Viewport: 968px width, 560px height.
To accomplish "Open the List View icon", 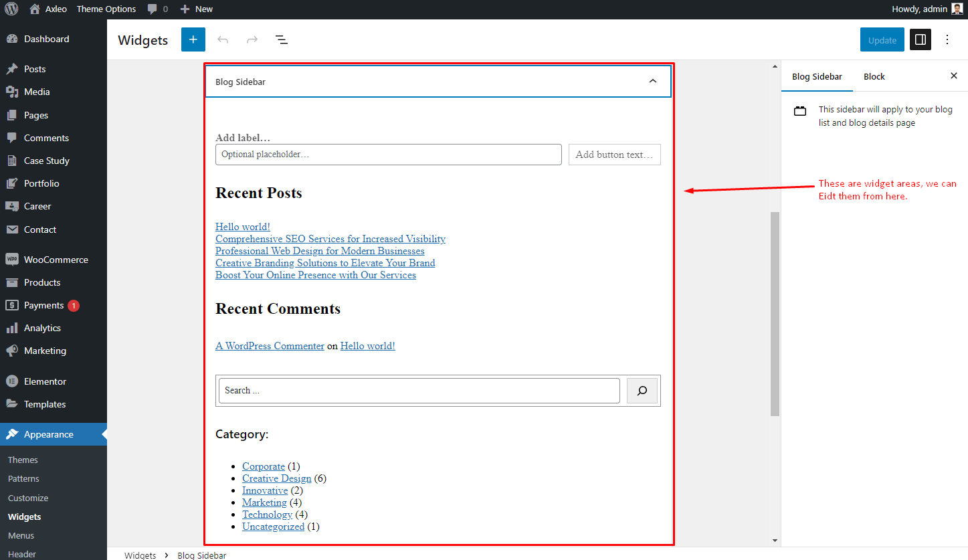I will click(x=282, y=39).
